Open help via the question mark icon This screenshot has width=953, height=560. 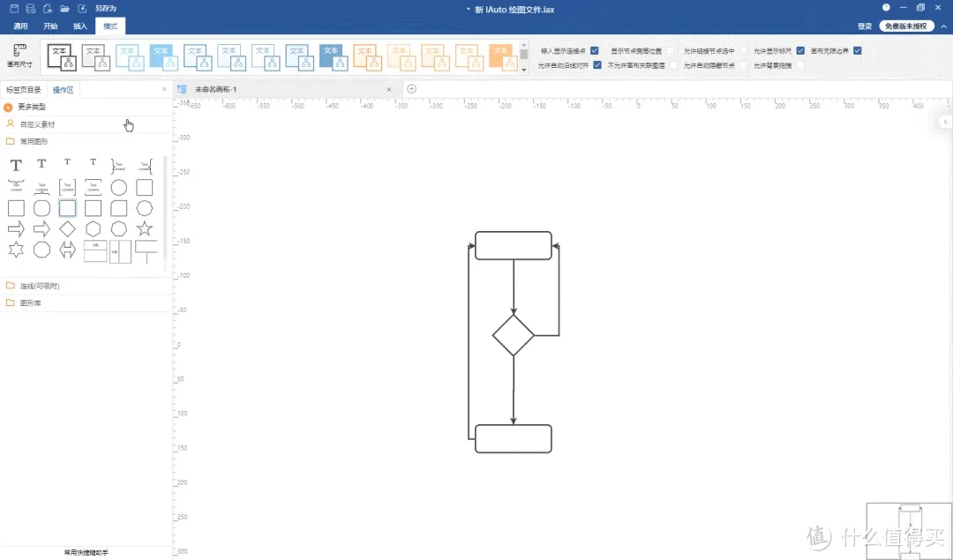(x=886, y=7)
